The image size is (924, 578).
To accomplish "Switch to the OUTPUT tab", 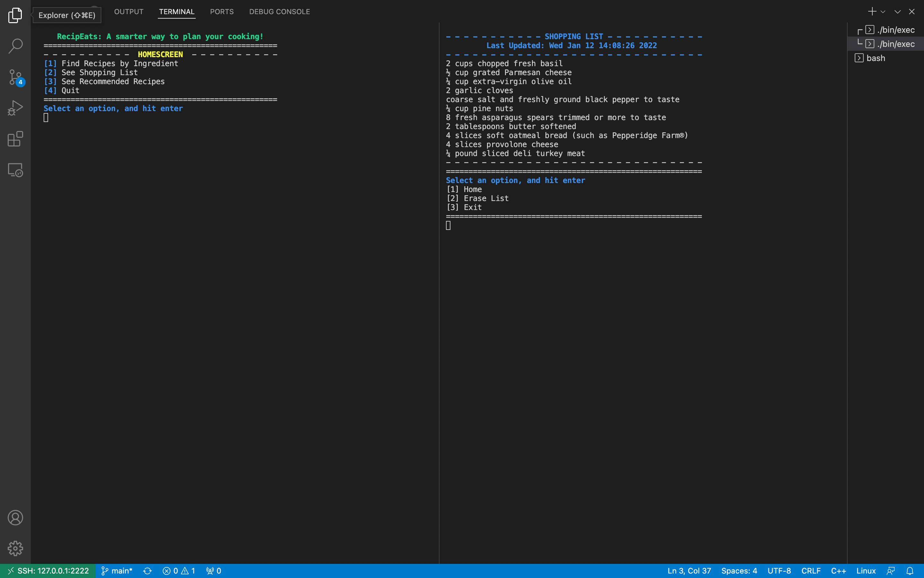I will coord(129,12).
